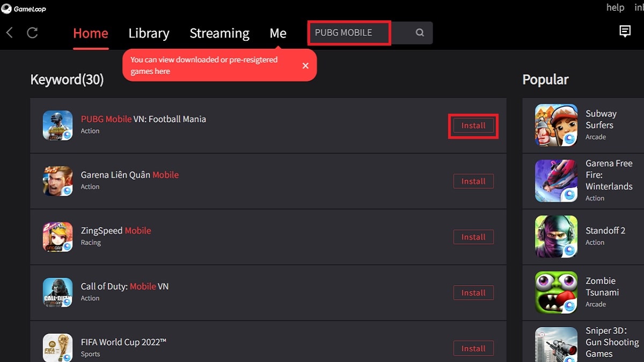Click the Popular heading
This screenshot has width=644, height=362.
point(545,80)
